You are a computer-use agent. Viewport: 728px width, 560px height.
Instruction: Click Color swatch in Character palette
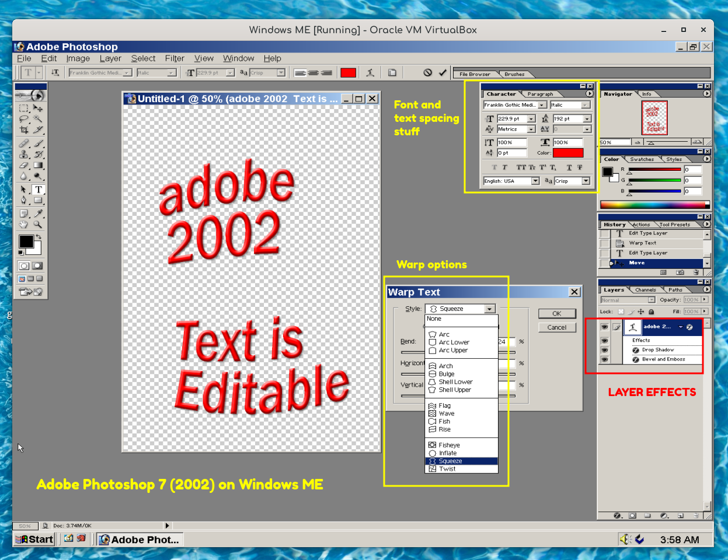coord(568,153)
